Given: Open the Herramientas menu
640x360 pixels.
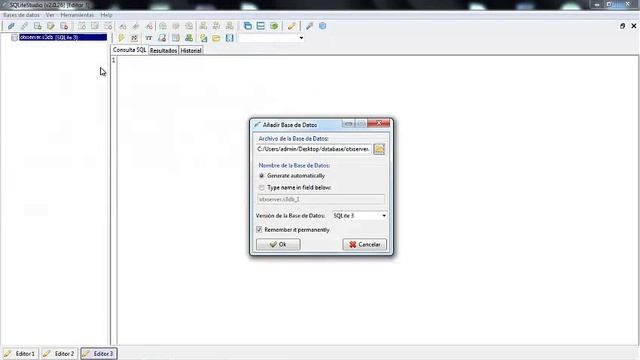Looking at the screenshot, I should (77, 15).
